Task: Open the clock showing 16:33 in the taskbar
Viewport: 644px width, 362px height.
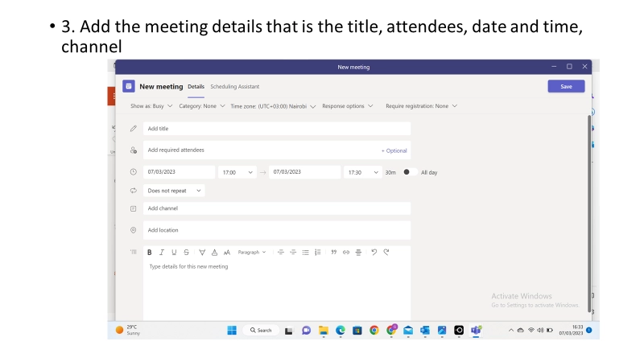Action: pos(571,330)
